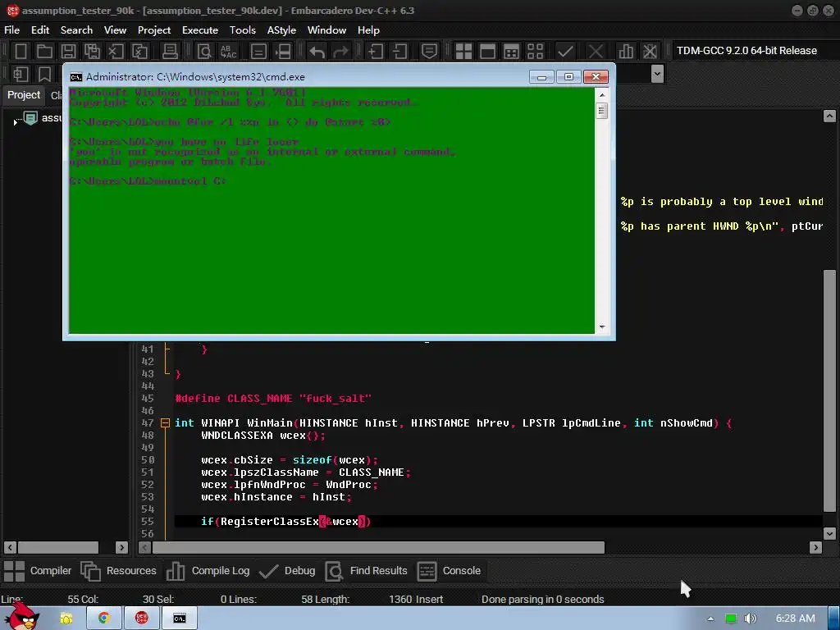Indent selection using the Indent icon
The height and width of the screenshot is (630, 840).
pyautogui.click(x=376, y=51)
